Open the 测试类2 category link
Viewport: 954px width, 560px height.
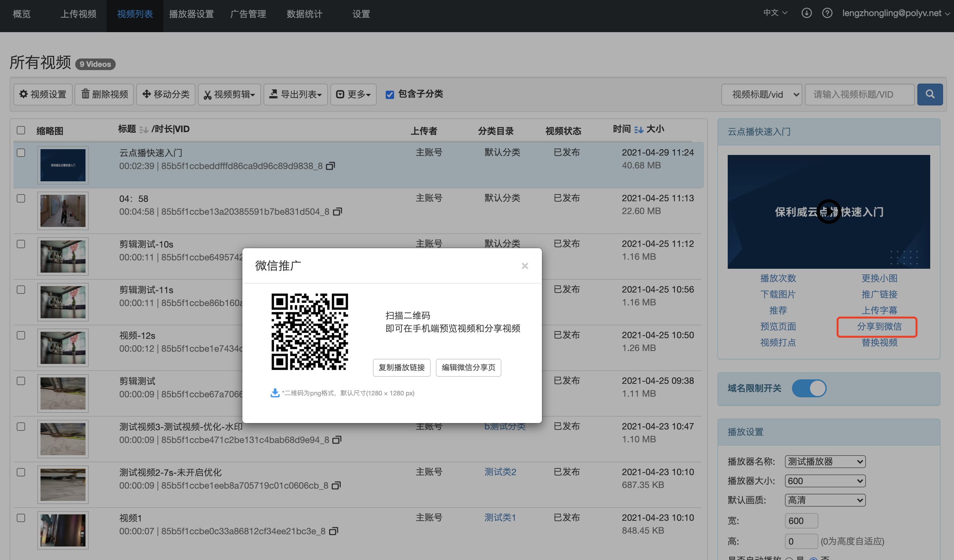pos(500,472)
